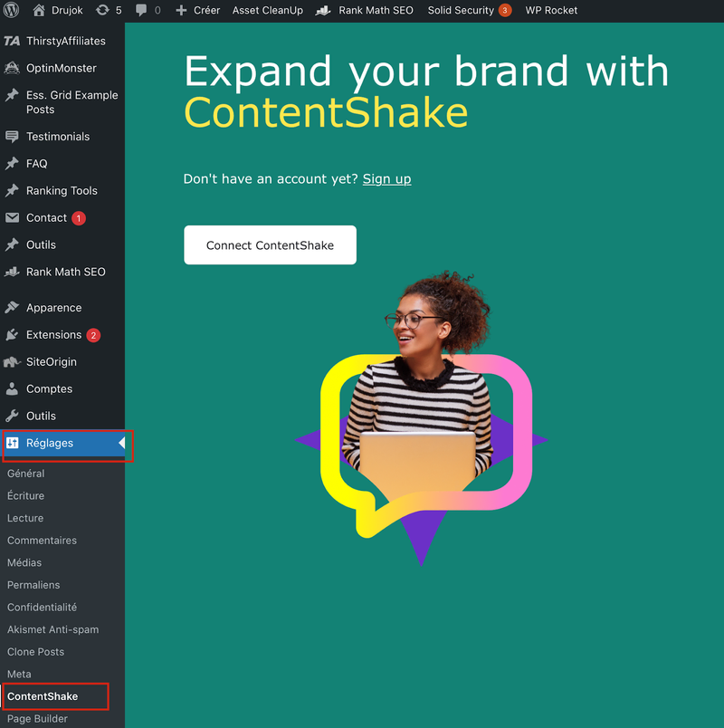724x728 pixels.
Task: Open Général settings submenu
Action: point(26,474)
